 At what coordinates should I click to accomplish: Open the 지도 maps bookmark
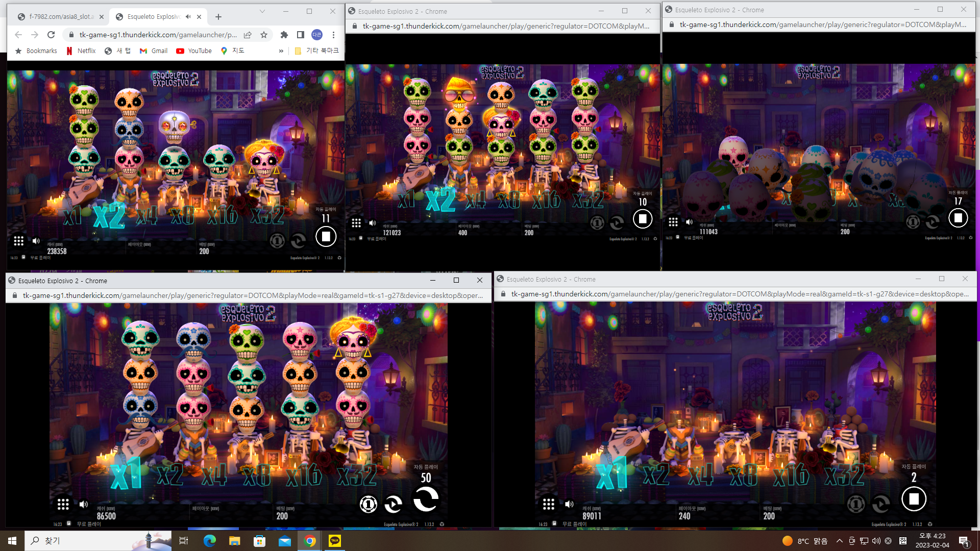[x=233, y=51]
